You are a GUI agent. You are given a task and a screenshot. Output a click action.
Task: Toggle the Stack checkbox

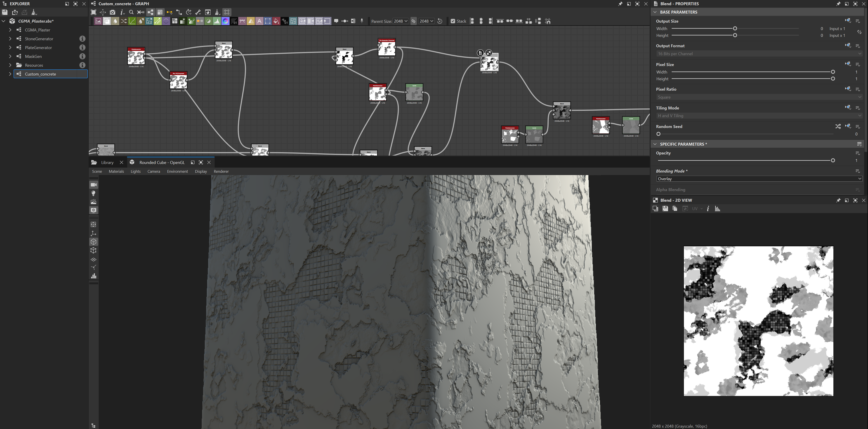(x=453, y=21)
